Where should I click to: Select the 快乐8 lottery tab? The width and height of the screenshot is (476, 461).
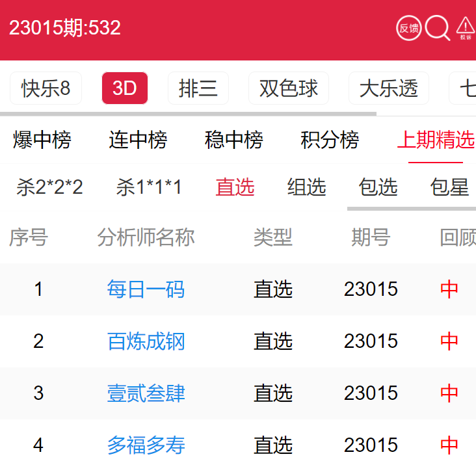click(46, 88)
